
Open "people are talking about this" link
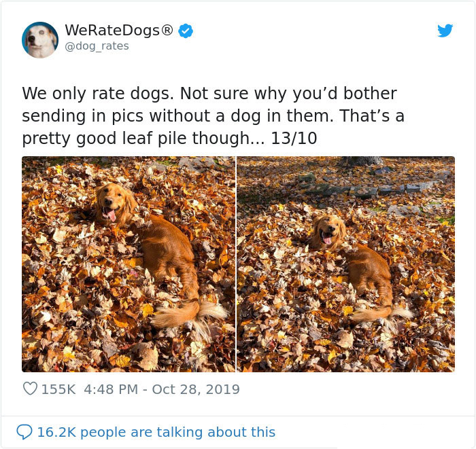[x=177, y=432]
